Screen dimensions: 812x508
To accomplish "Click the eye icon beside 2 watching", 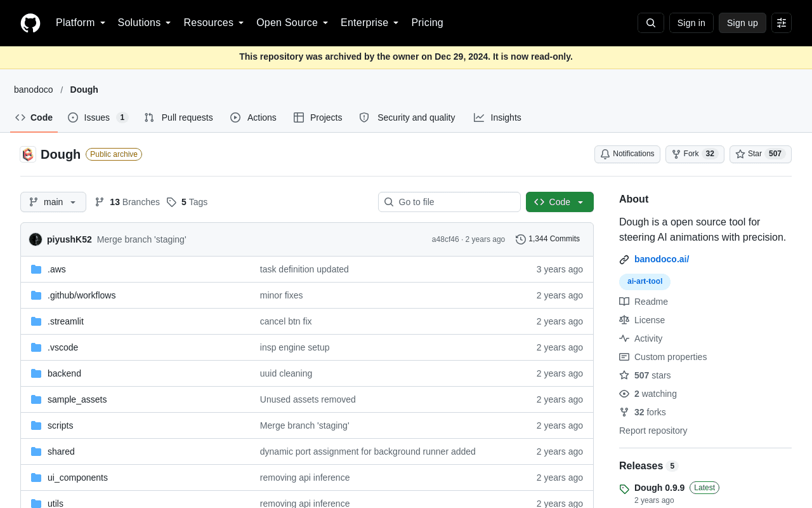I will (624, 394).
